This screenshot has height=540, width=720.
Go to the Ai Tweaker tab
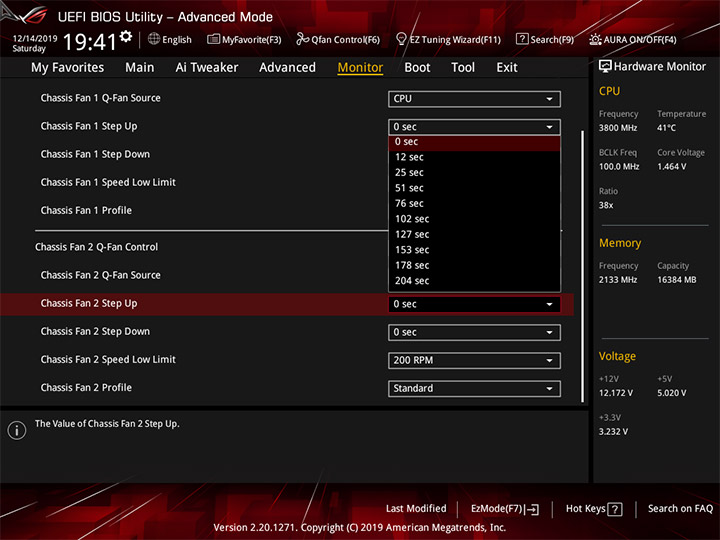207,68
